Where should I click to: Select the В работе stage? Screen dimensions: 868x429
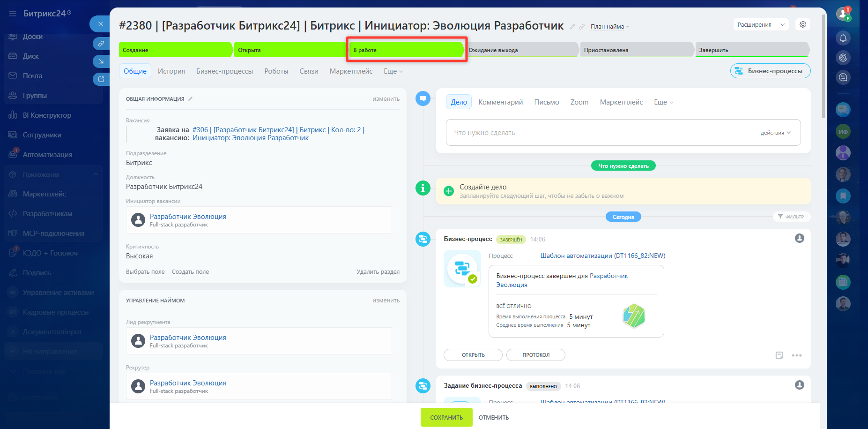pyautogui.click(x=406, y=50)
